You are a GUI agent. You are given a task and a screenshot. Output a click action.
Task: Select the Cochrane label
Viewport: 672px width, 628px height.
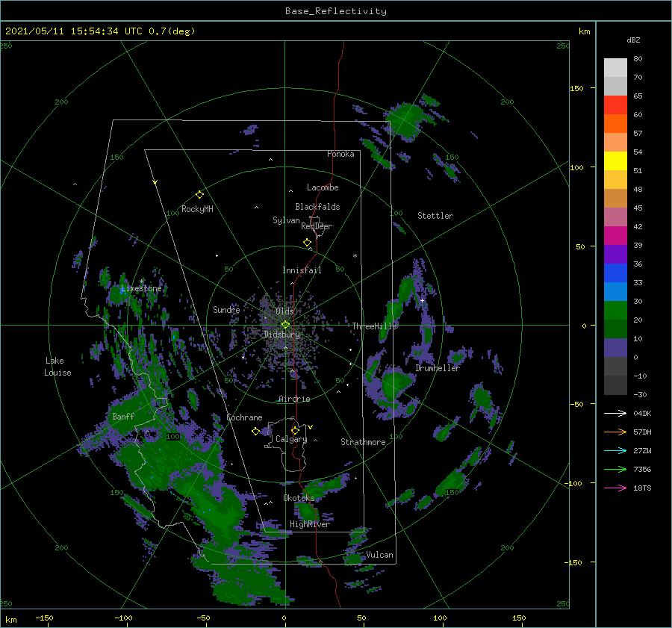coord(244,417)
